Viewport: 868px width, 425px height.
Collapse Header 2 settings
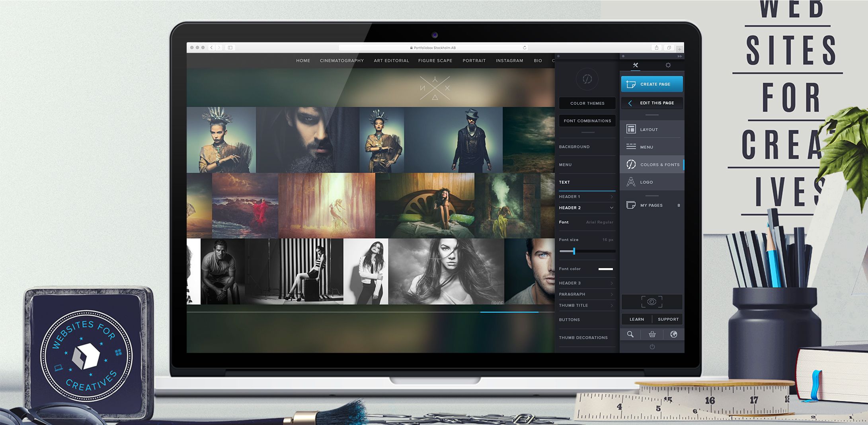tap(587, 208)
